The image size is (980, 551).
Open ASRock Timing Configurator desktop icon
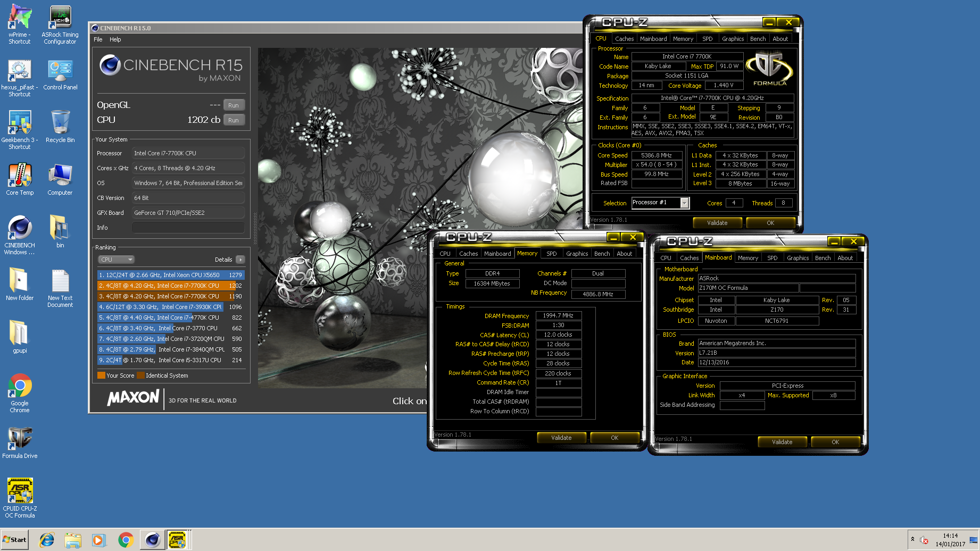[60, 23]
